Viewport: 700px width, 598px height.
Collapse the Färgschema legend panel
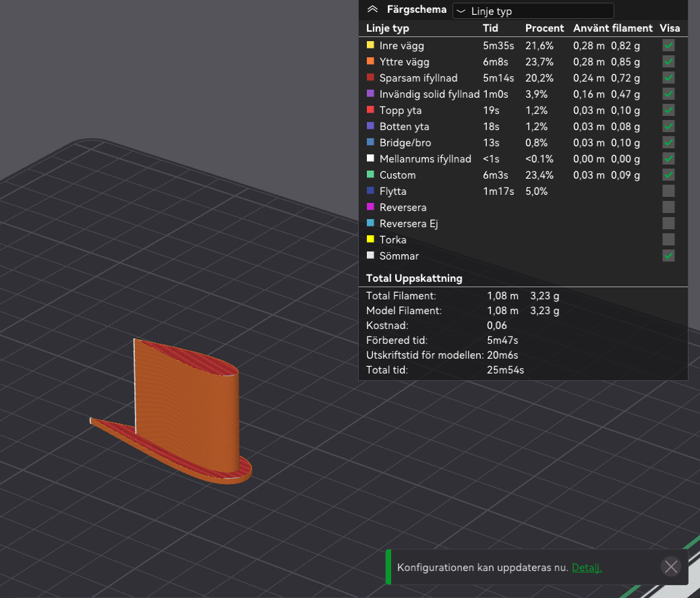[372, 9]
